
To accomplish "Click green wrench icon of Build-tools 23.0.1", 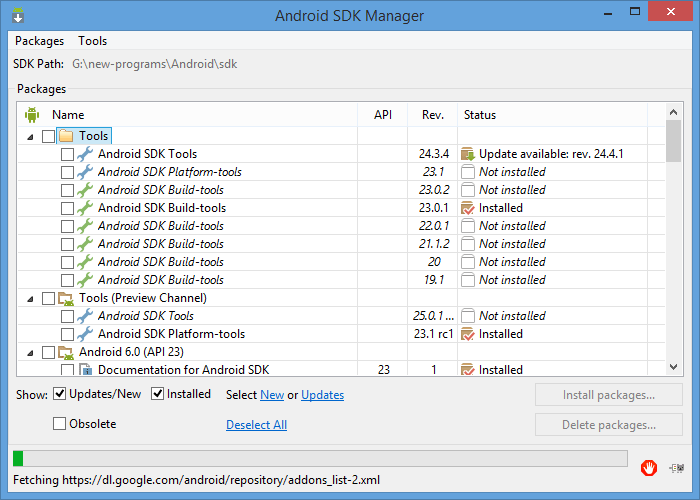I will (x=85, y=208).
